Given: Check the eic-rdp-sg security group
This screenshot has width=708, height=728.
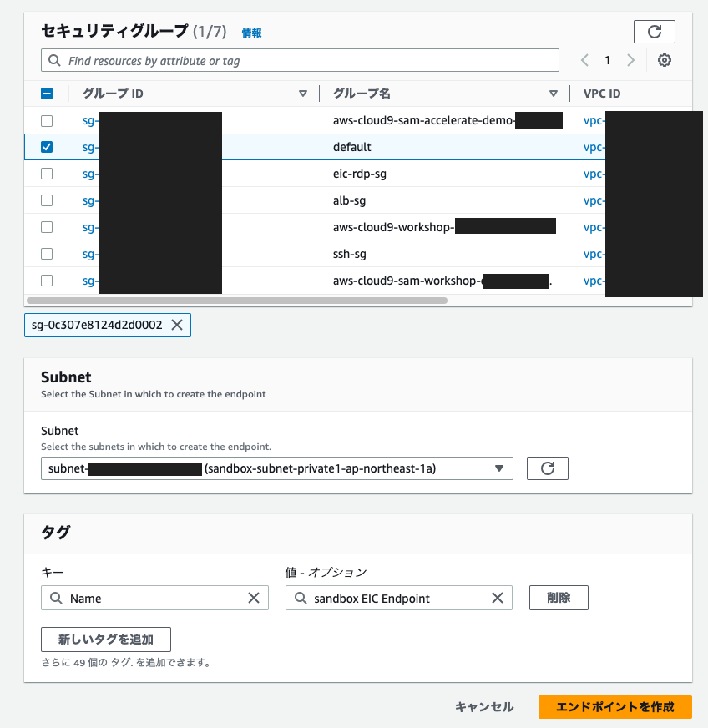Looking at the screenshot, I should tap(47, 174).
